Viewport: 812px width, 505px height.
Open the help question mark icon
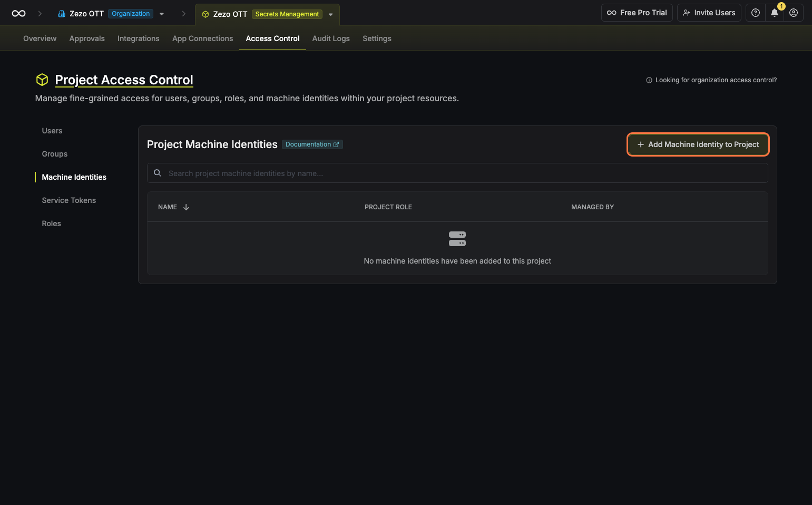pos(755,13)
